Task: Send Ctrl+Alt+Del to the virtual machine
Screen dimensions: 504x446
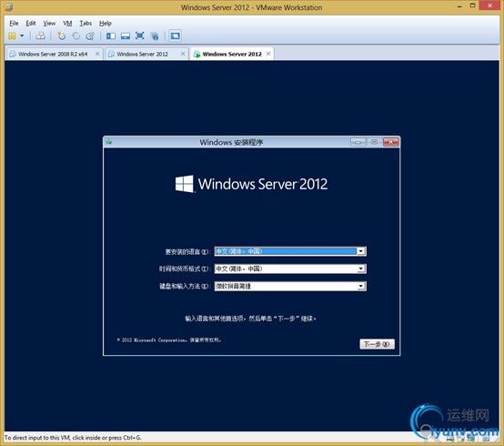Action: pyautogui.click(x=41, y=35)
